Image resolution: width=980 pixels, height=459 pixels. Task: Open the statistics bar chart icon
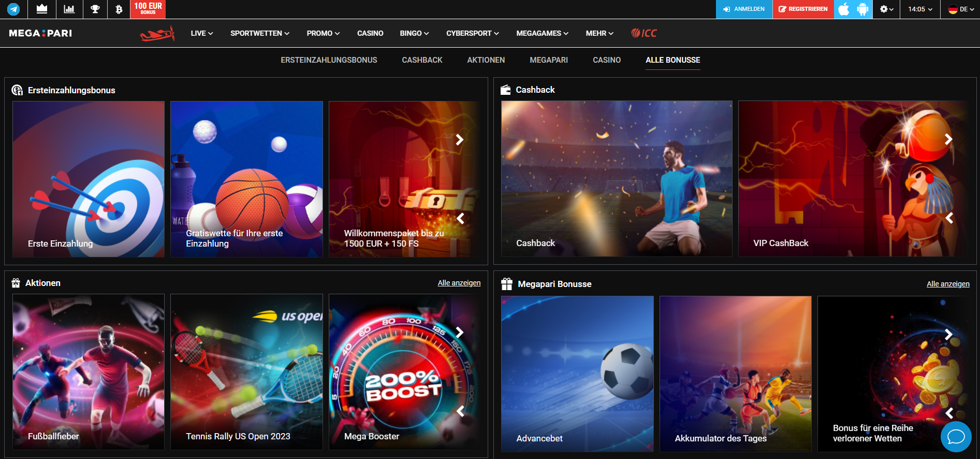click(69, 9)
